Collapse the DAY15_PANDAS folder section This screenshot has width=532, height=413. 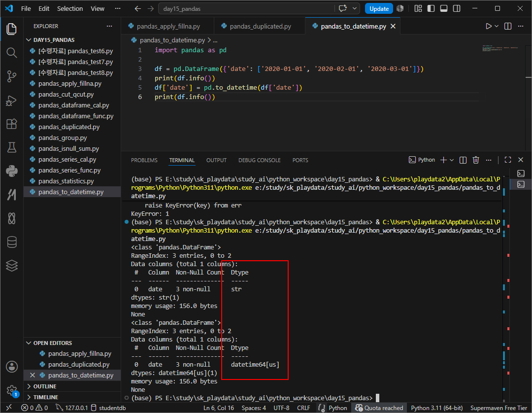[72, 40]
